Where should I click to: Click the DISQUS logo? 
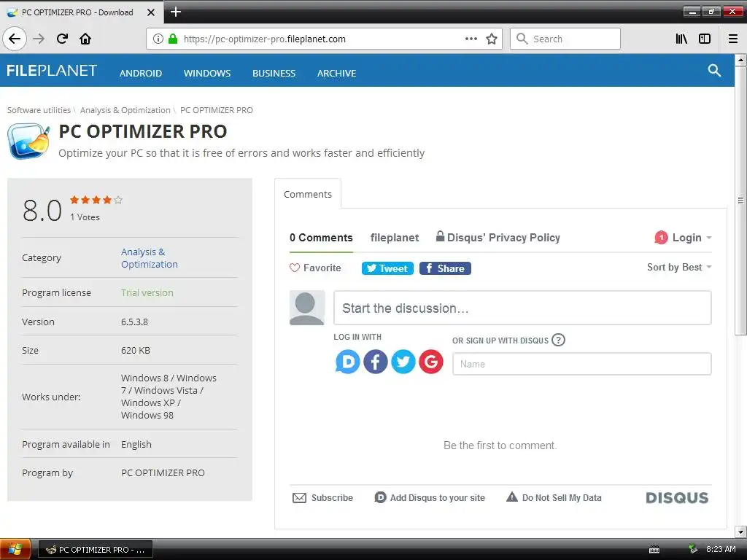[x=677, y=497]
